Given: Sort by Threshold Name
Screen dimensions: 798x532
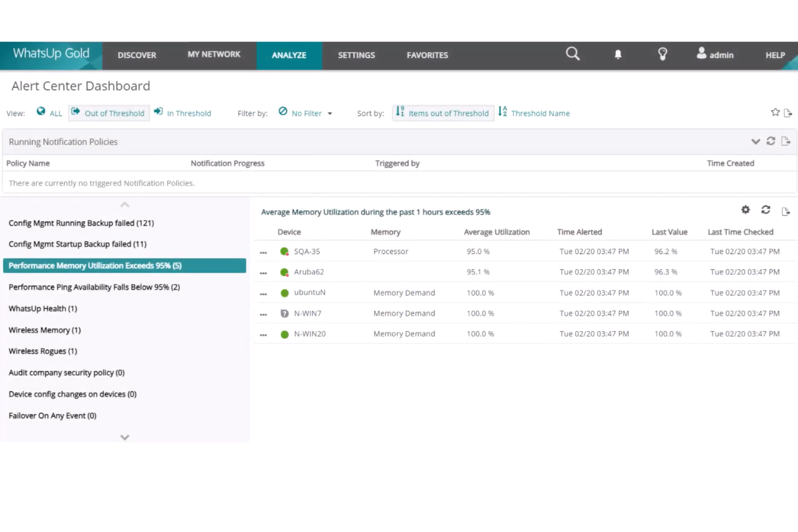Looking at the screenshot, I should 534,113.
